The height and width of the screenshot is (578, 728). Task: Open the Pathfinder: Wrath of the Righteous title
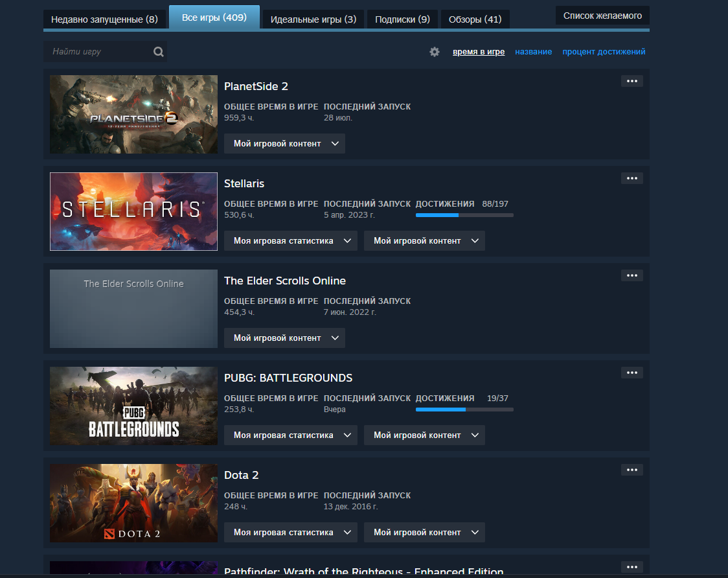[363, 572]
